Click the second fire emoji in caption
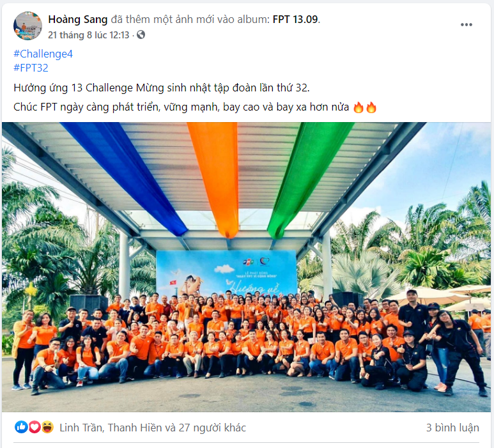494x448 pixels. click(371, 107)
